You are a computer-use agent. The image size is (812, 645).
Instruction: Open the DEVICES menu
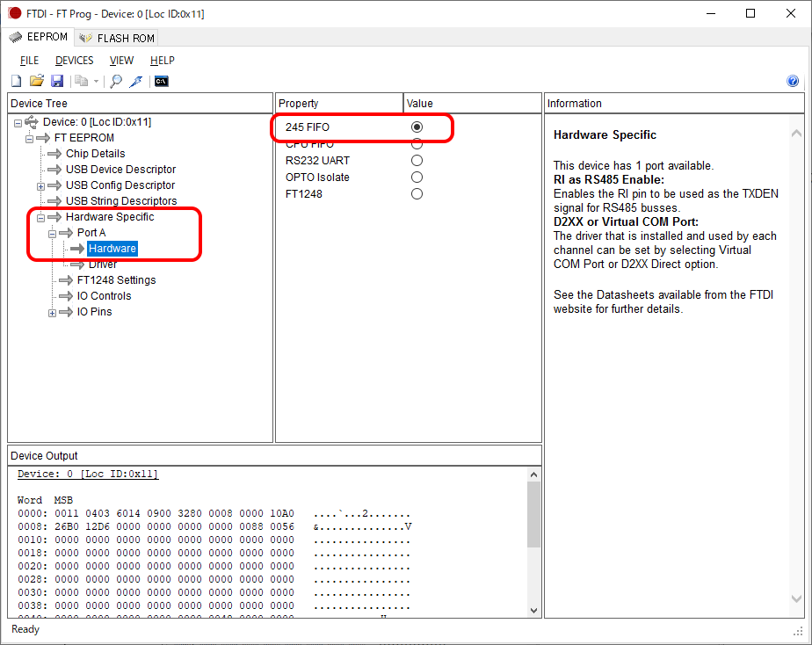[74, 61]
